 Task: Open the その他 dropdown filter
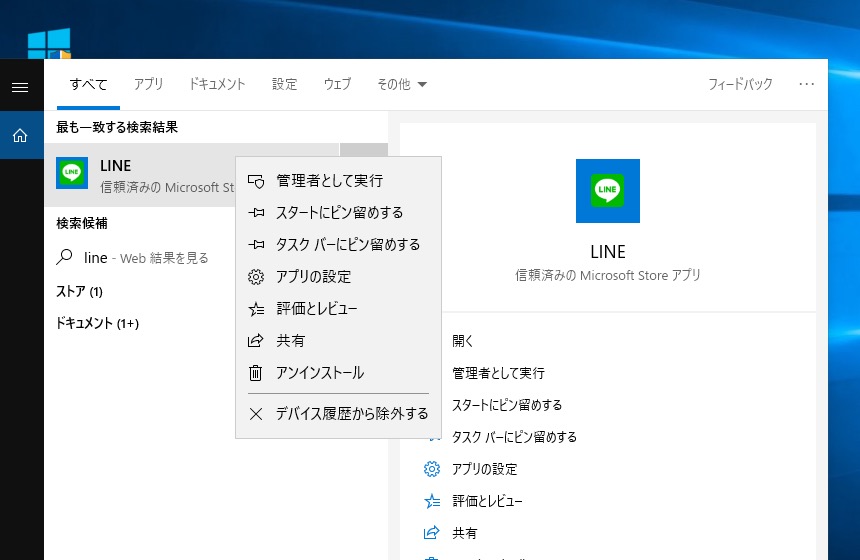point(401,84)
